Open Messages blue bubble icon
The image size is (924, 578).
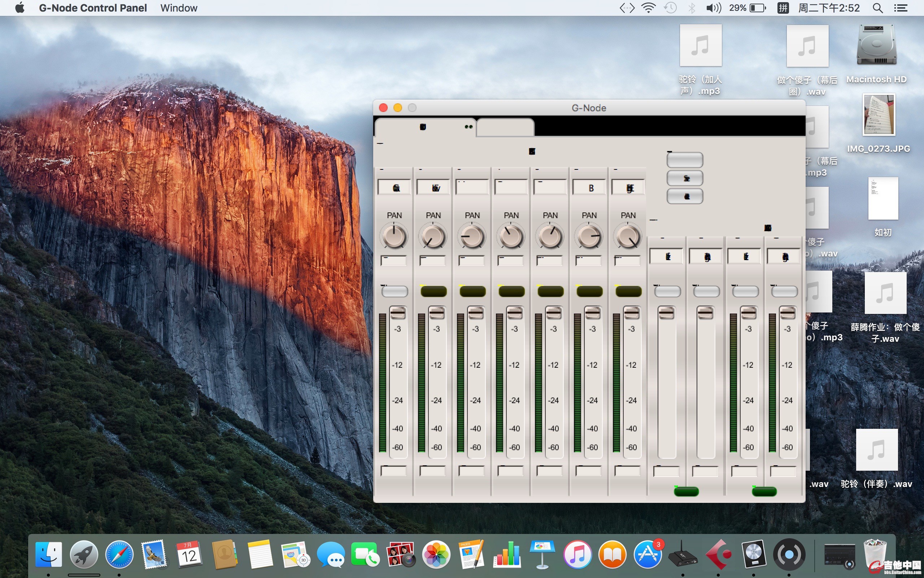tap(330, 554)
